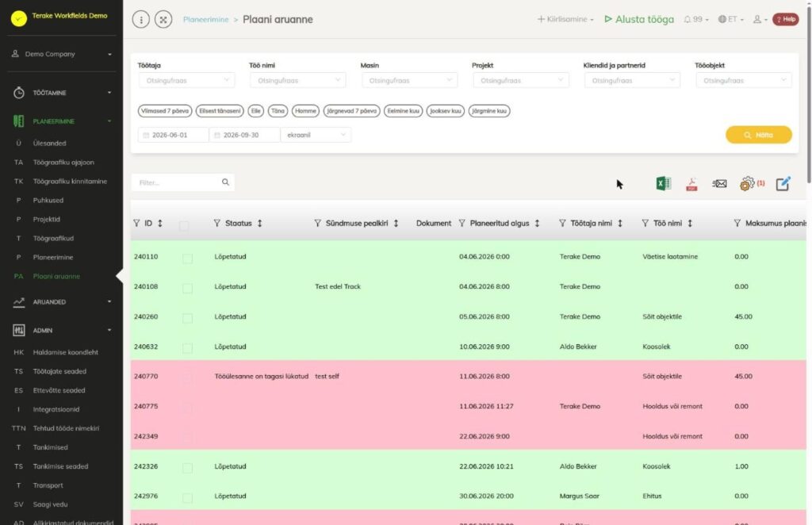
Task: Send the report by email icon
Action: [x=719, y=183]
